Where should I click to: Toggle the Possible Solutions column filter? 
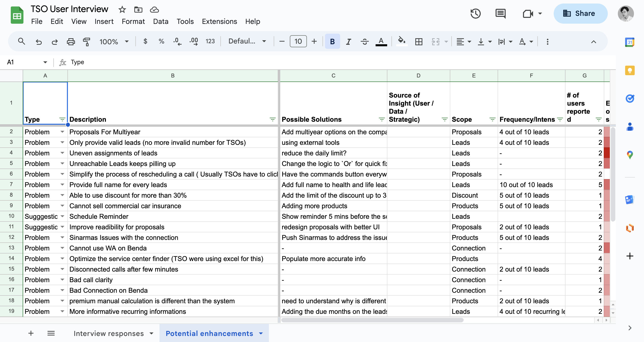(x=382, y=119)
